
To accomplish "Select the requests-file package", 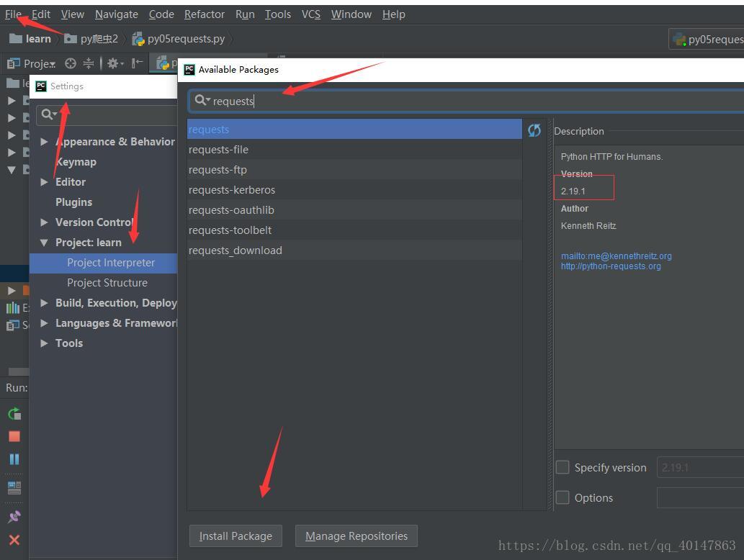I will tap(354, 150).
